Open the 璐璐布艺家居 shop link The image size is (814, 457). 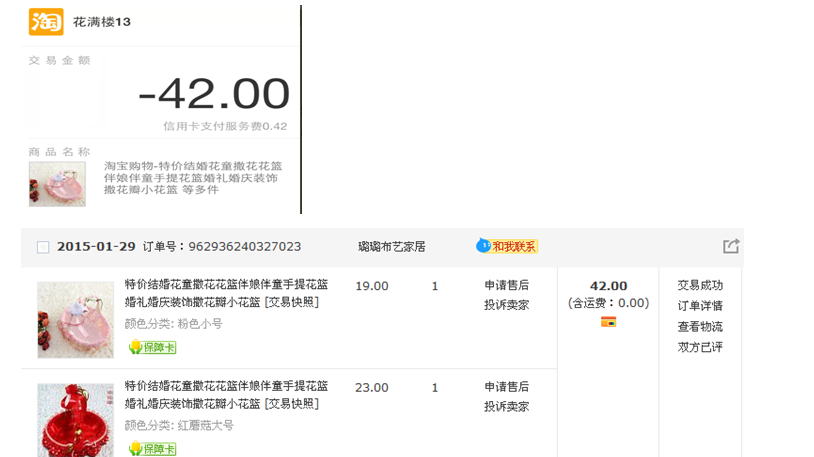click(391, 246)
